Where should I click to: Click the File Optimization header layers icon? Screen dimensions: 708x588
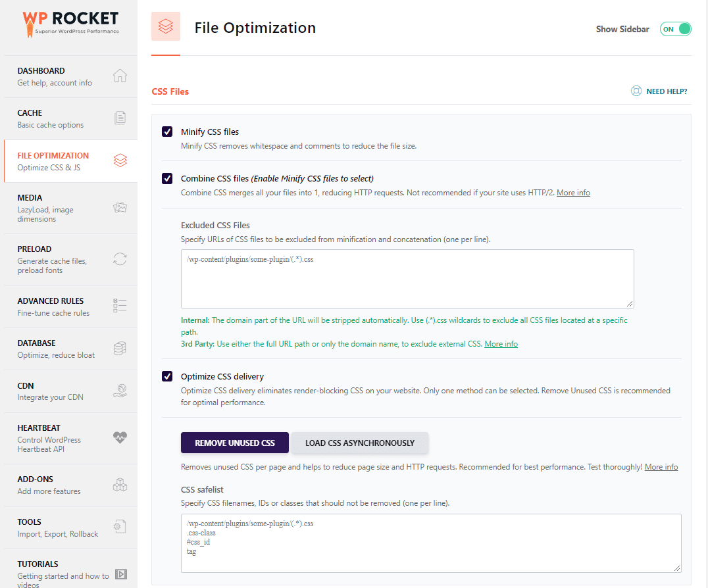click(166, 26)
